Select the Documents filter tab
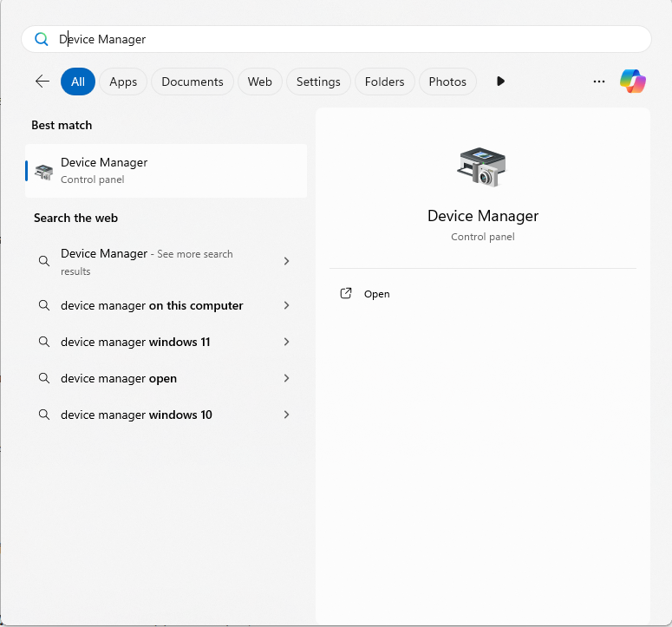 (192, 82)
